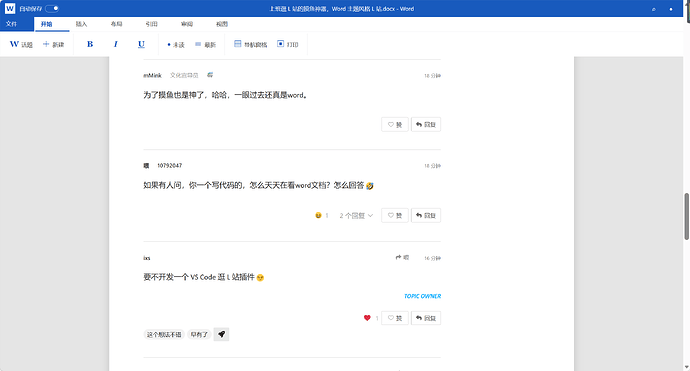Click the badge icon beside mMink's title

(210, 75)
